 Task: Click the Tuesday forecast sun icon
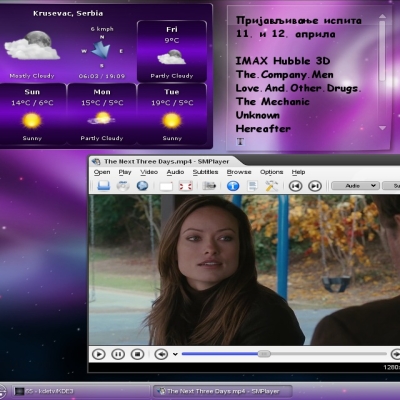(x=172, y=120)
